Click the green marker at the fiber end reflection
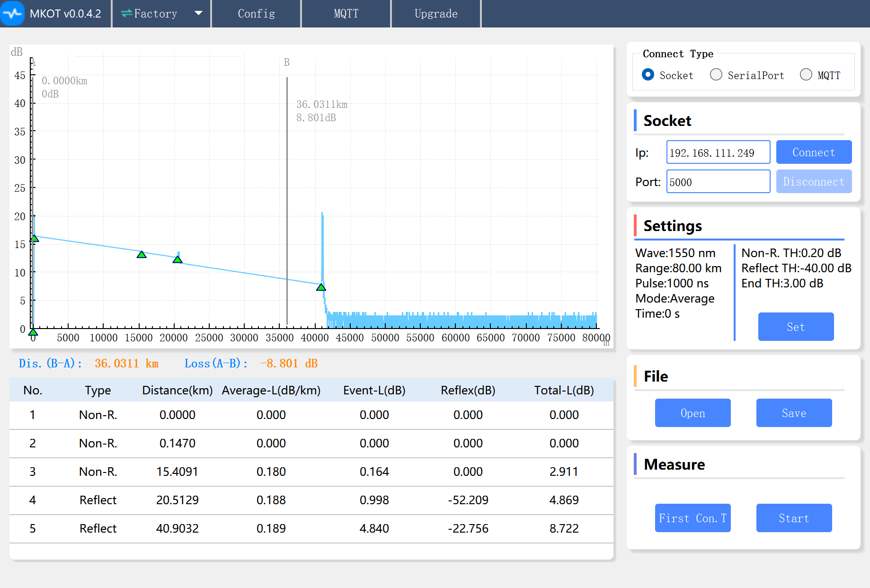Image resolution: width=870 pixels, height=588 pixels. [x=321, y=287]
